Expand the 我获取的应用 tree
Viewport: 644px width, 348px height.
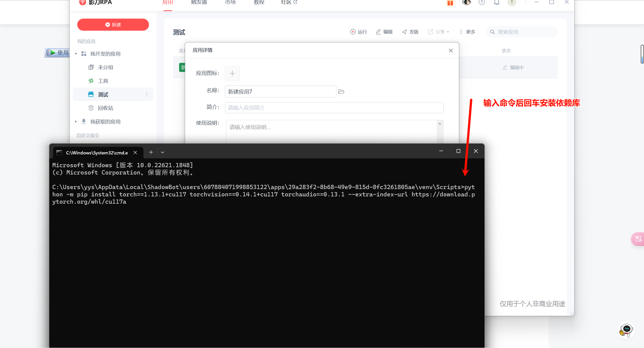(76, 122)
